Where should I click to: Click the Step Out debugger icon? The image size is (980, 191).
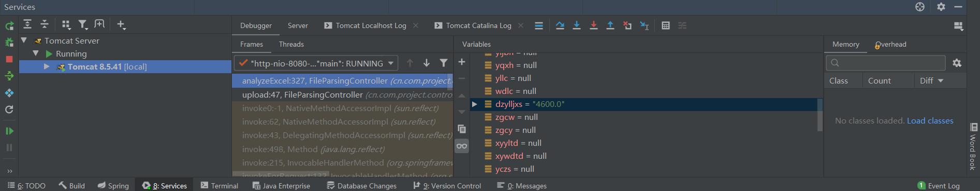610,25
